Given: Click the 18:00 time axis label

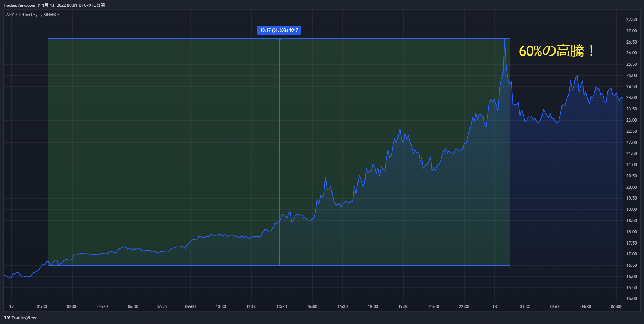Looking at the screenshot, I should coord(373,307).
